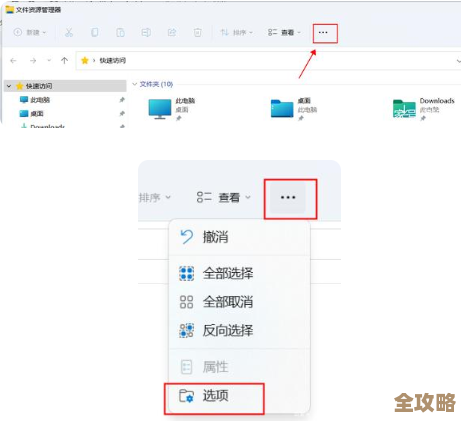Click the enlarged three-dots button above 撤消
Image resolution: width=461 pixels, height=421 pixels.
288,198
